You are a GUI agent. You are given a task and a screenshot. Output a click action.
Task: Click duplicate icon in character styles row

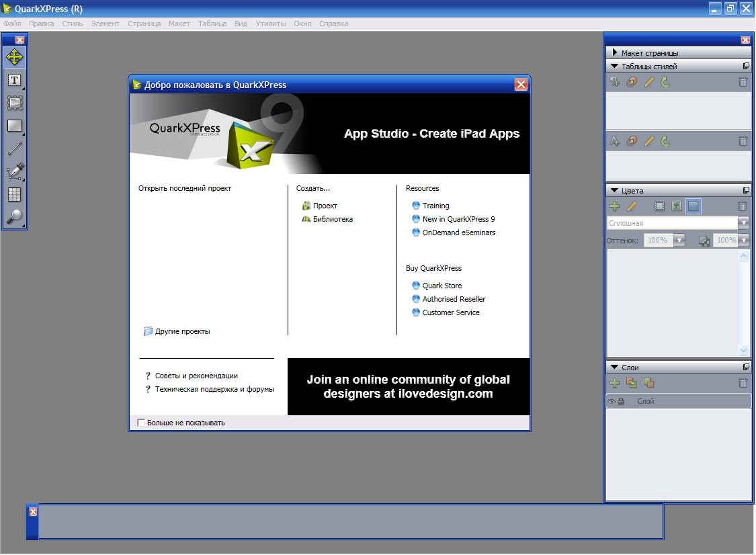(x=632, y=141)
